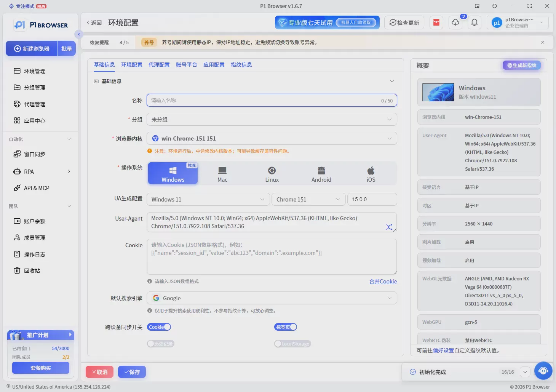Click the 生成新指纹 button
556x392 pixels.
[522, 65]
